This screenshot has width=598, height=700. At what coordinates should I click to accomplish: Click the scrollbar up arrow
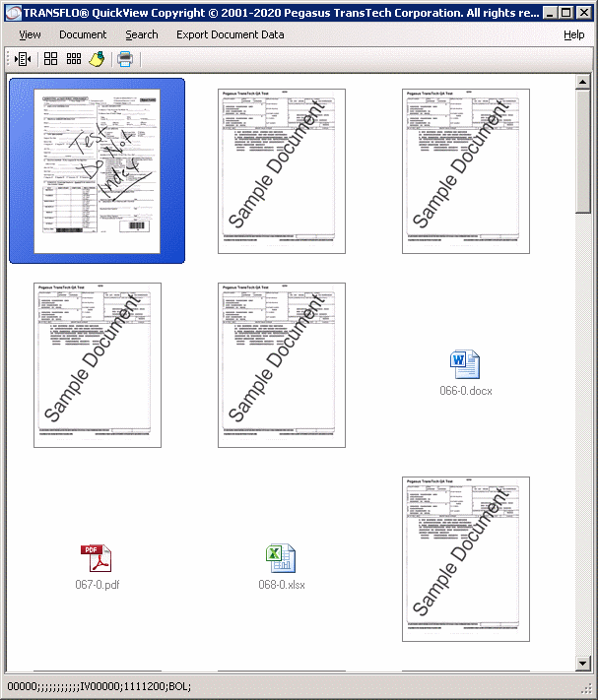(582, 82)
